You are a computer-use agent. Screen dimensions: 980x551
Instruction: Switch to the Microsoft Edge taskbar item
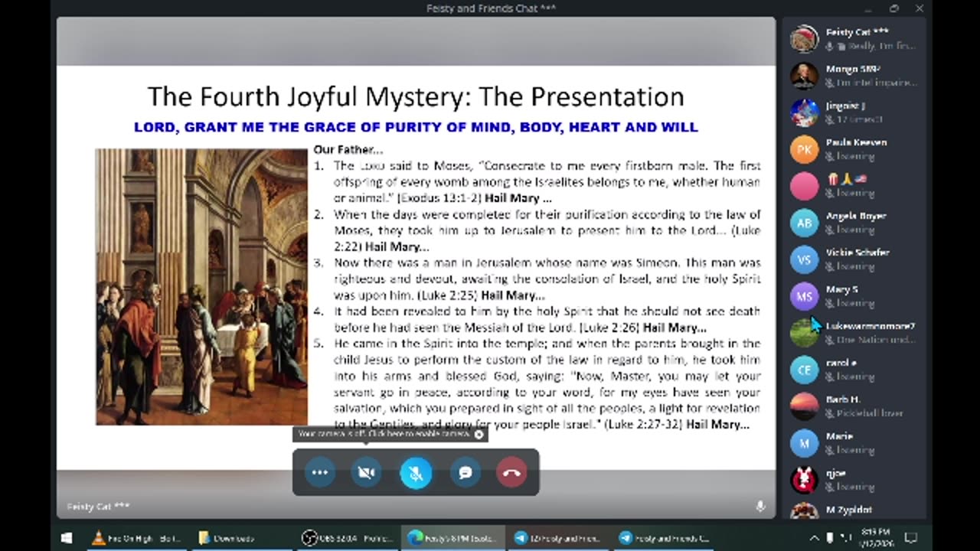point(452,538)
